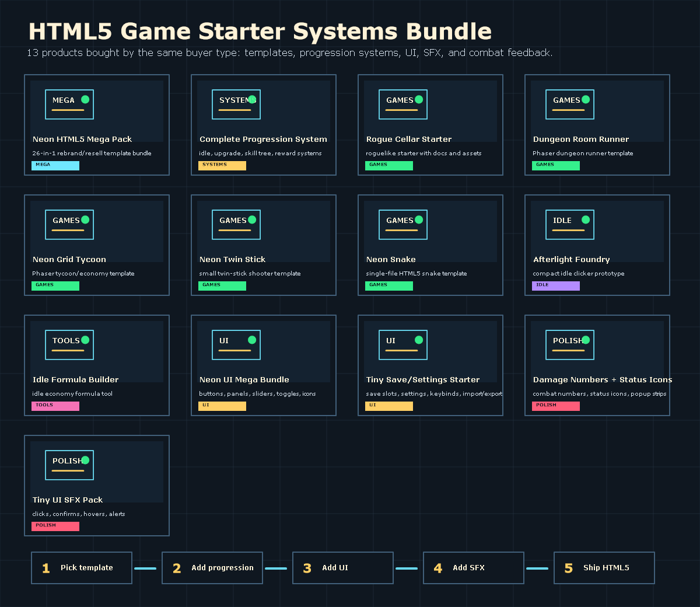Open the Afterlight Foundry title
Screen dimensions: 700x607
[572, 260]
